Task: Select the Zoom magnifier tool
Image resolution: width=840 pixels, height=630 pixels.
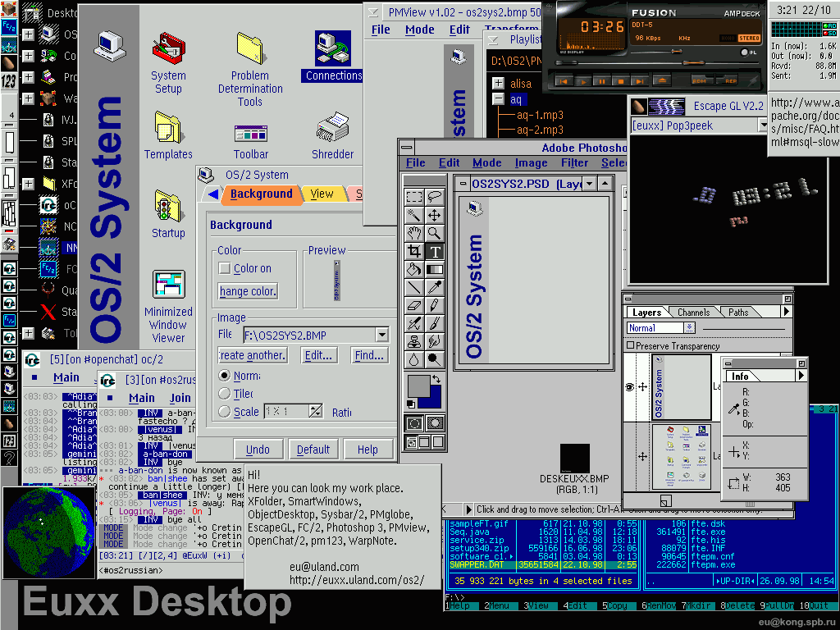Action: pyautogui.click(x=435, y=233)
